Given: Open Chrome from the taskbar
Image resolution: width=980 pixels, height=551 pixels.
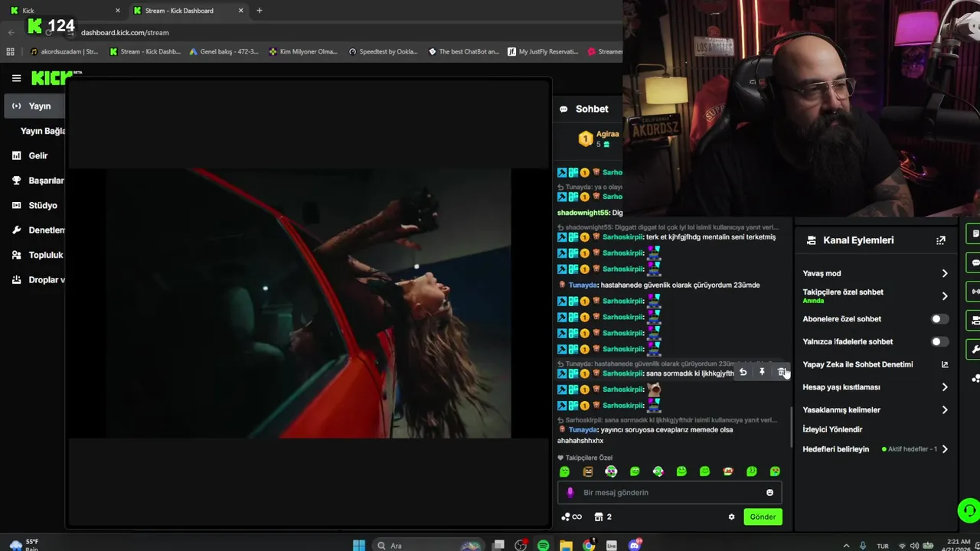Looking at the screenshot, I should (588, 545).
